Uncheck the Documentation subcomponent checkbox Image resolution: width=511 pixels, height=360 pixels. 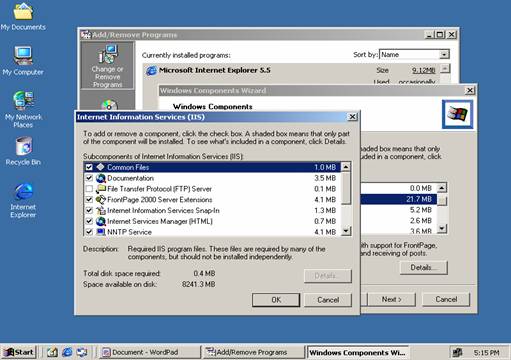coord(89,178)
